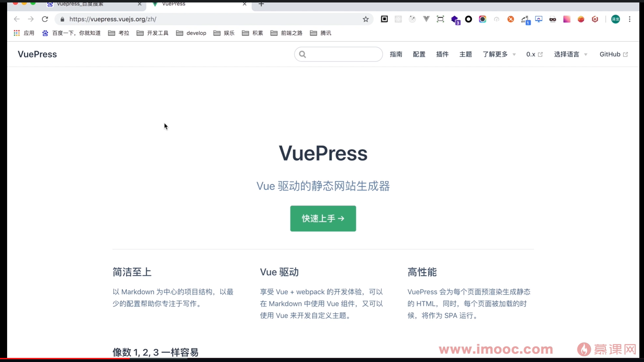Click the purple extension icon with badge 3
This screenshot has height=362, width=644.
pos(455,20)
